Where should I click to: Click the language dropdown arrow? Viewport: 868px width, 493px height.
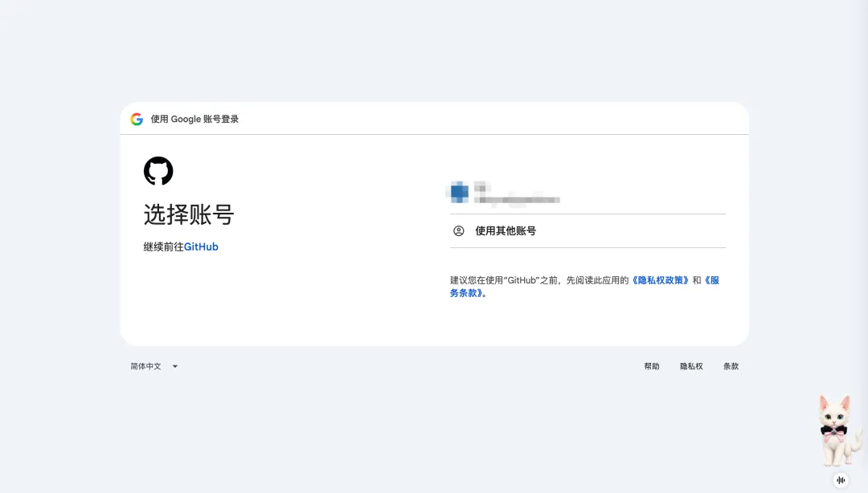tap(175, 366)
